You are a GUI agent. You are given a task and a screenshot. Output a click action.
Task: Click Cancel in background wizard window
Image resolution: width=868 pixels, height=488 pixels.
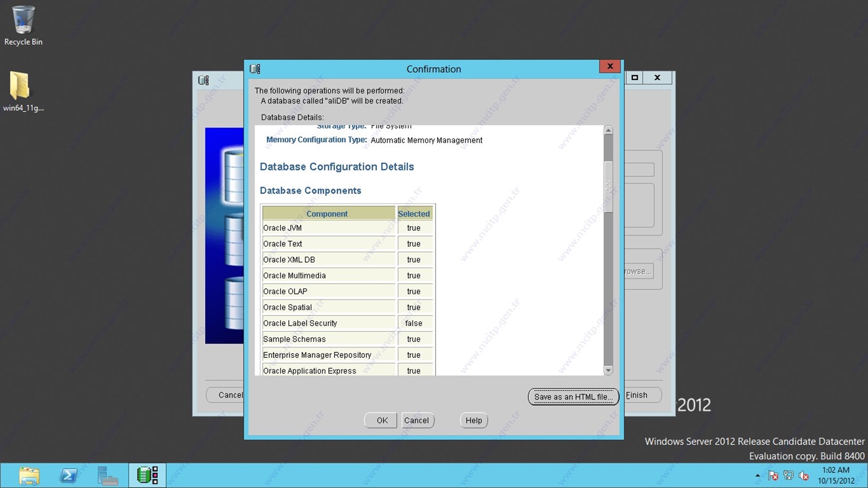click(225, 395)
